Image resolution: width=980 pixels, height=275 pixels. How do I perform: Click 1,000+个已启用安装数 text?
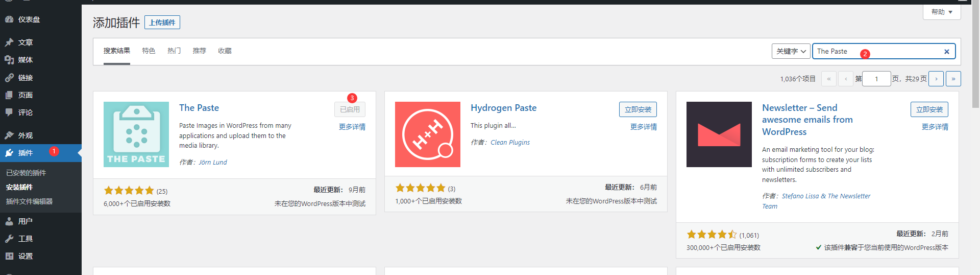coord(429,201)
